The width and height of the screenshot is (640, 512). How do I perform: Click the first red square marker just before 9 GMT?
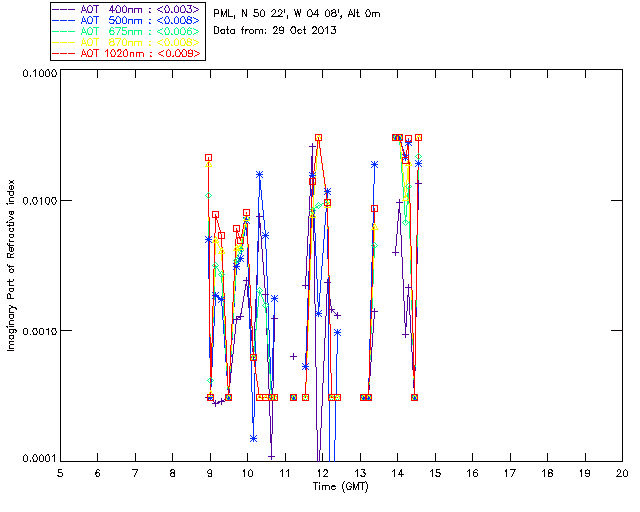click(209, 158)
